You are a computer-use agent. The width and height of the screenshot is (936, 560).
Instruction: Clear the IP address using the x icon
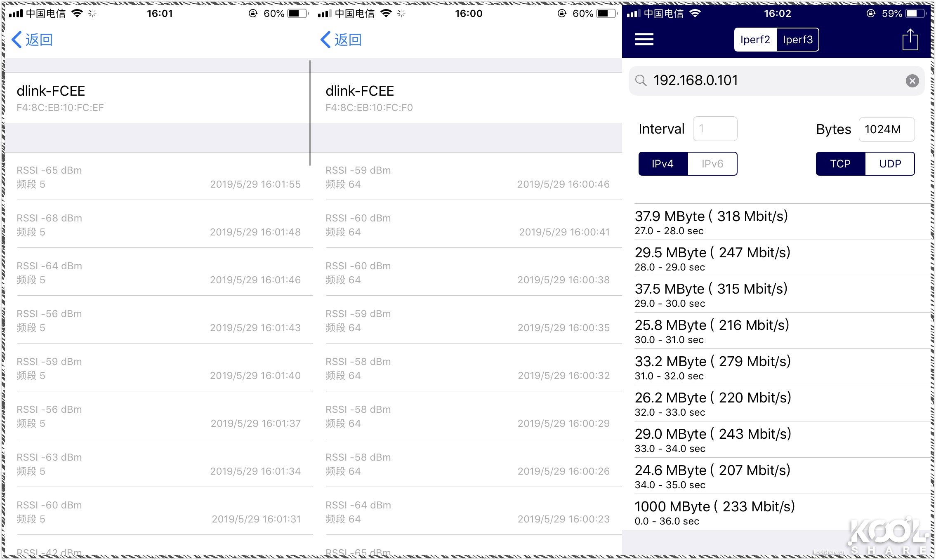tap(912, 81)
